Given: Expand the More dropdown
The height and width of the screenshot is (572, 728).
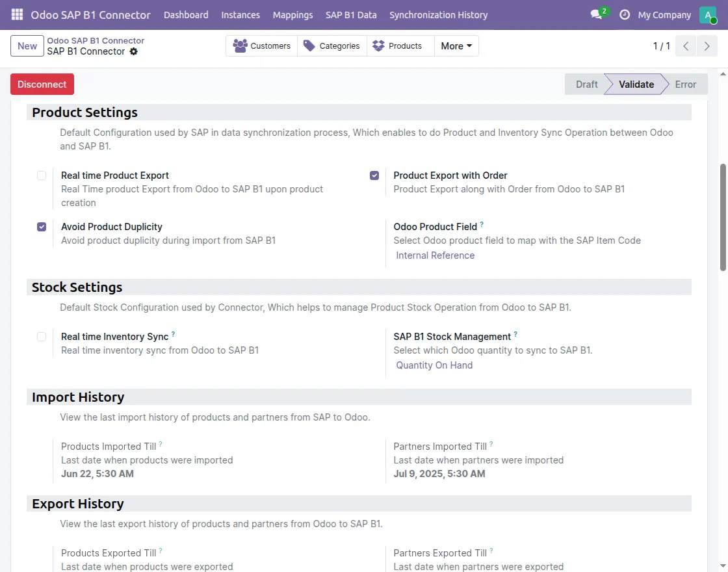Looking at the screenshot, I should [x=456, y=46].
